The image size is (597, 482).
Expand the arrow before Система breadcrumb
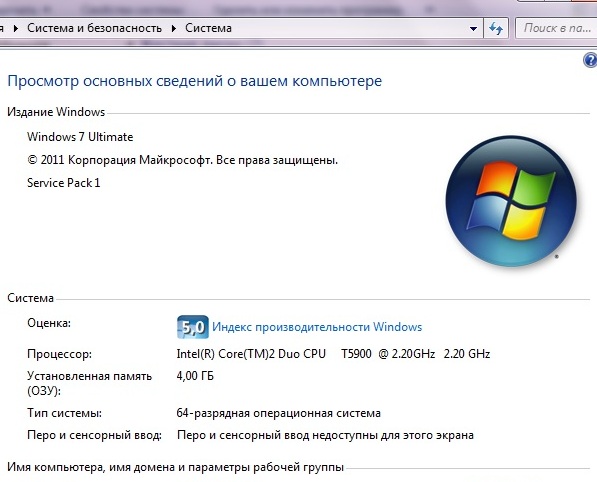[174, 28]
